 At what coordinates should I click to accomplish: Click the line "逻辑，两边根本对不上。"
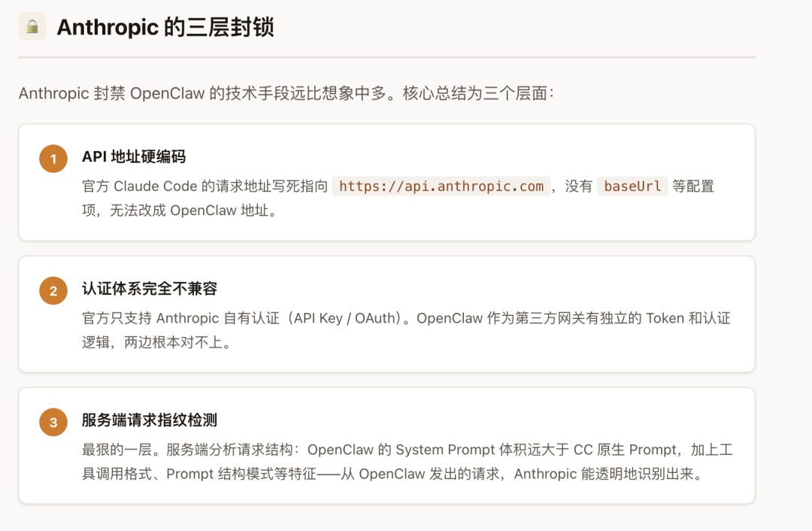pyautogui.click(x=156, y=342)
